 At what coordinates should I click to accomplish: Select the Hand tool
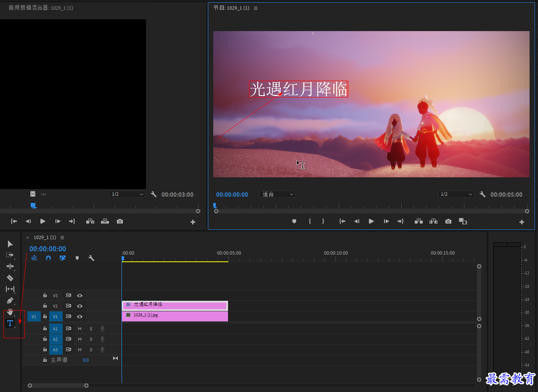(x=10, y=312)
